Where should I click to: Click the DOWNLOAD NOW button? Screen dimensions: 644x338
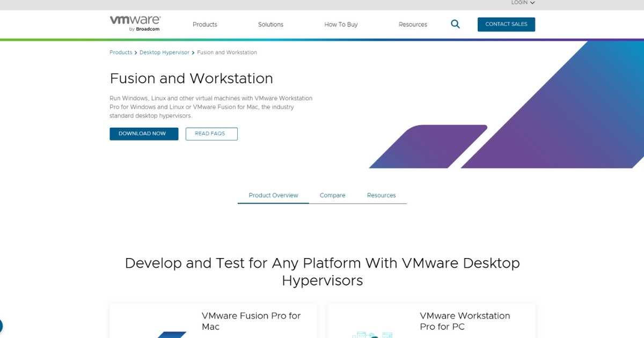coord(144,134)
